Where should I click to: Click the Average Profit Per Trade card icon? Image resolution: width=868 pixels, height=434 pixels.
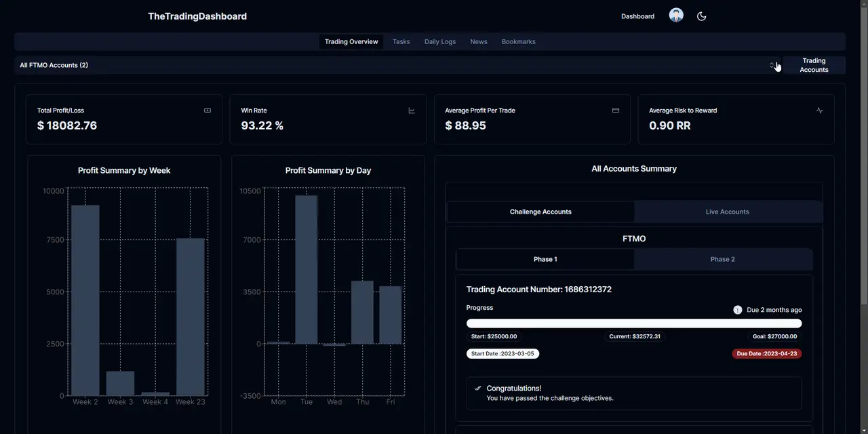616,111
